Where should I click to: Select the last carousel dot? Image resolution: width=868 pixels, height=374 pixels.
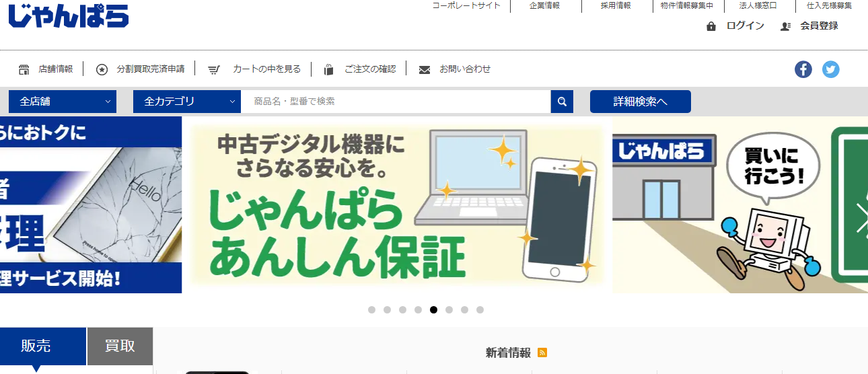[480, 310]
